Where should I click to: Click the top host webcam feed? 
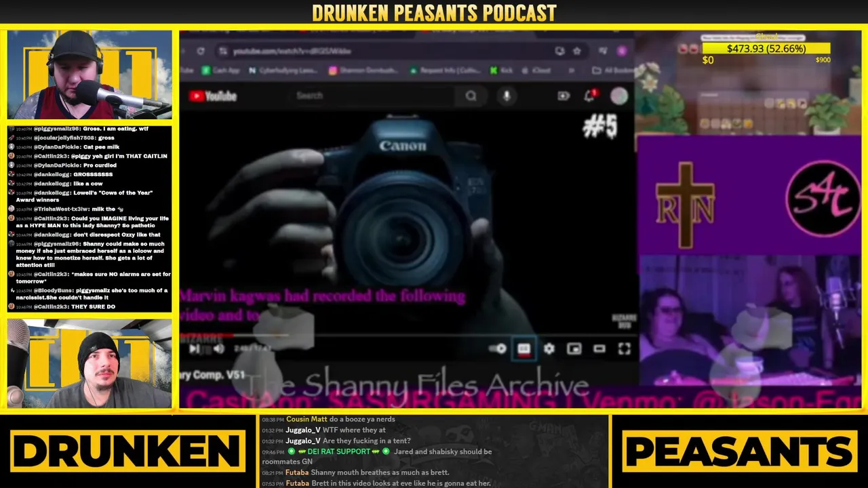90,75
